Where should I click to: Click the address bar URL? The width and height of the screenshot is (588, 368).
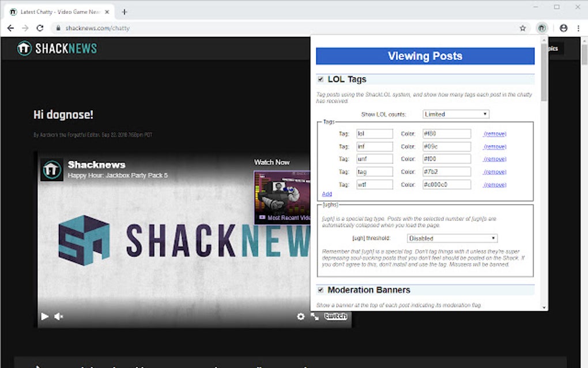tap(97, 28)
